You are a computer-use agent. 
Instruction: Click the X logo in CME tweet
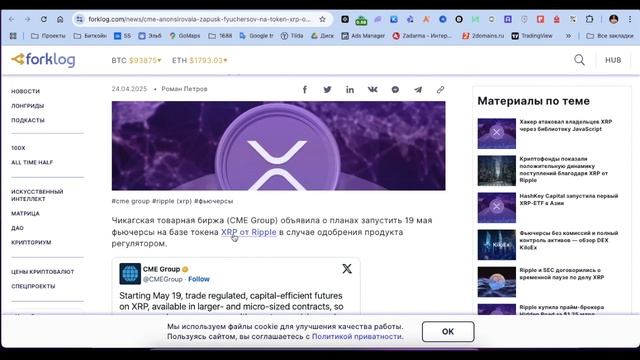[347, 269]
